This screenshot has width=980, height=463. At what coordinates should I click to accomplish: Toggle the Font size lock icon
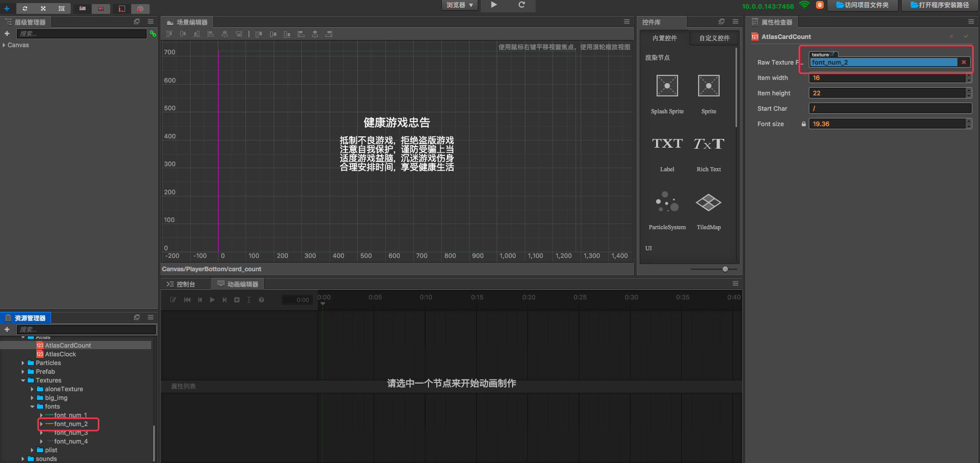[804, 124]
